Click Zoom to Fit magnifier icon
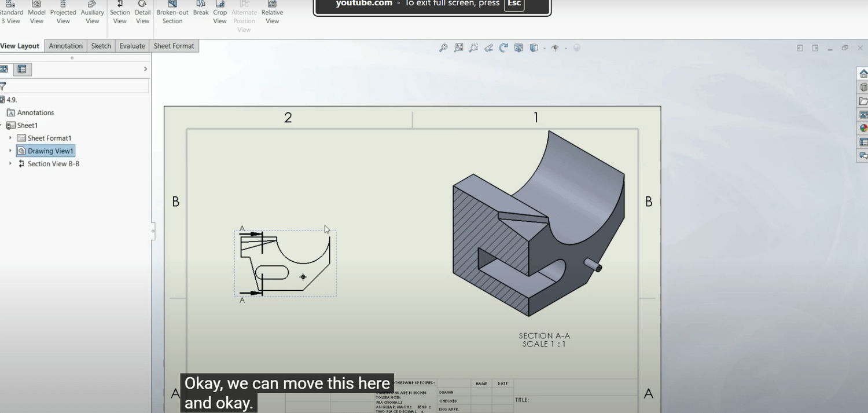Viewport: 868px width, 413px height. (x=443, y=48)
